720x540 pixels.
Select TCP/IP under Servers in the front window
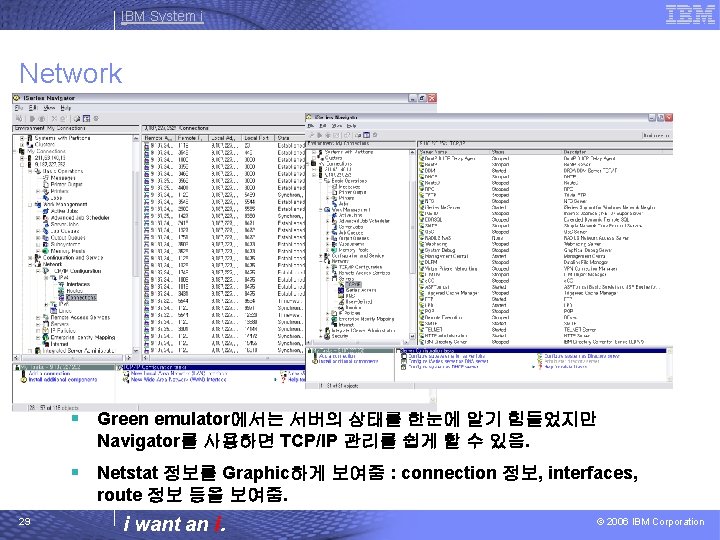pos(354,284)
